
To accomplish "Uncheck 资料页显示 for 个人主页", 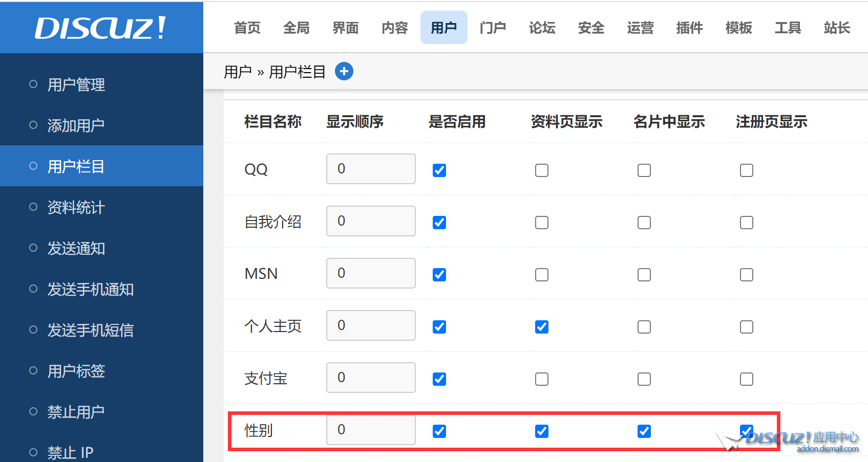I will click(542, 327).
